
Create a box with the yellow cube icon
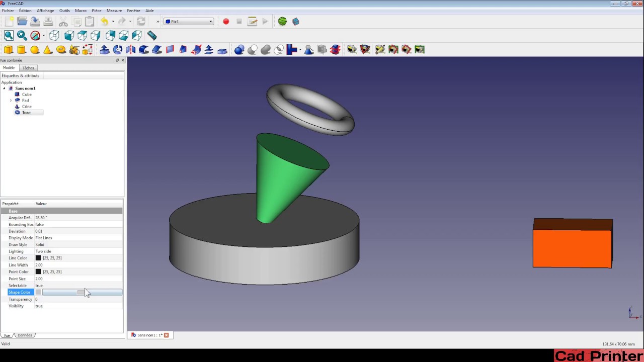9,49
